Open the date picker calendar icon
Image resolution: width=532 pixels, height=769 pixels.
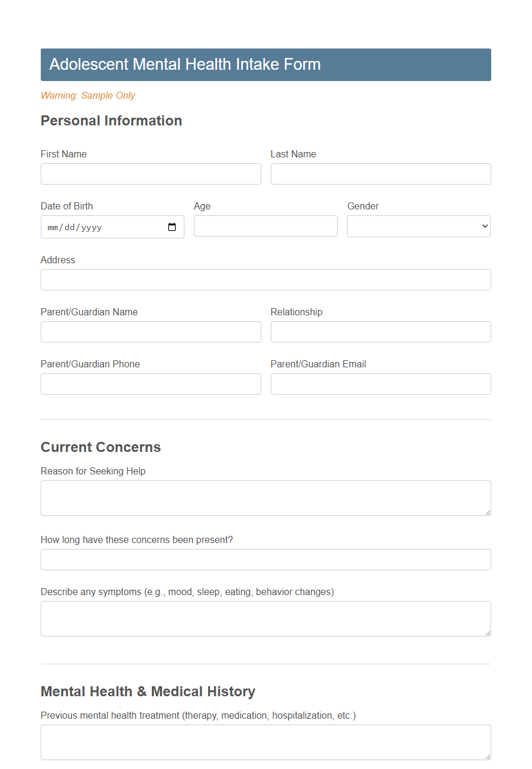[172, 227]
